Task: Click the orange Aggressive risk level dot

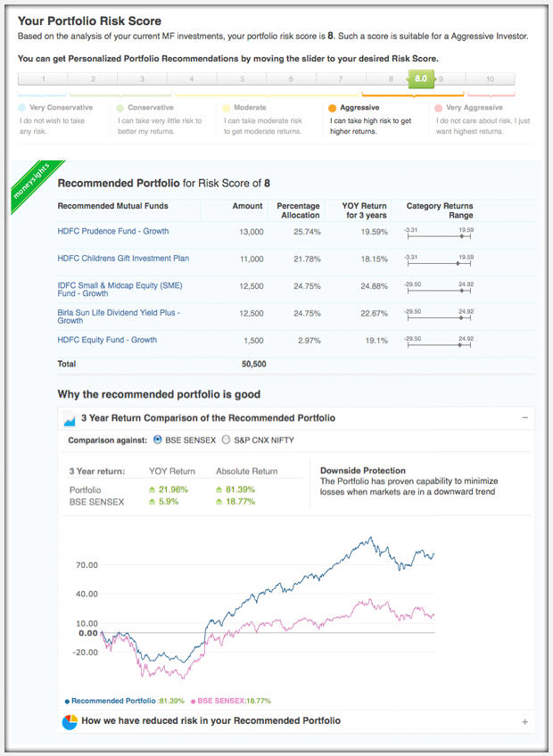Action: pyautogui.click(x=332, y=108)
